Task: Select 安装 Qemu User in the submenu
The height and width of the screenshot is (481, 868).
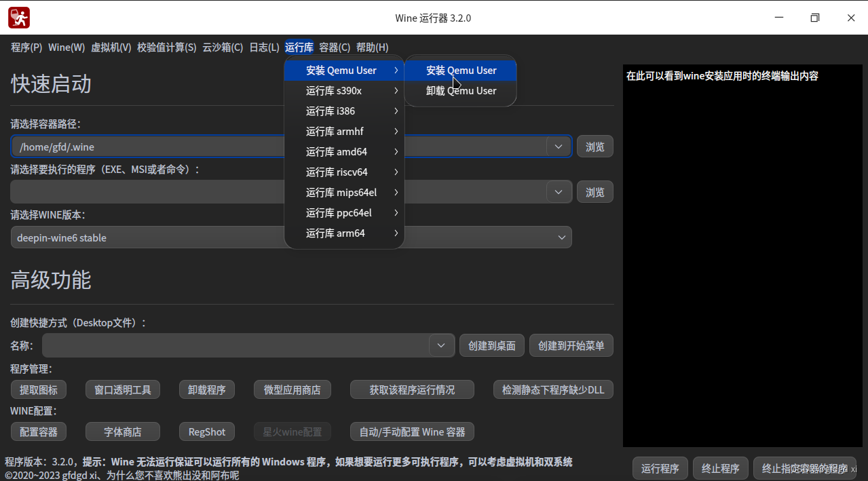Action: click(x=461, y=71)
